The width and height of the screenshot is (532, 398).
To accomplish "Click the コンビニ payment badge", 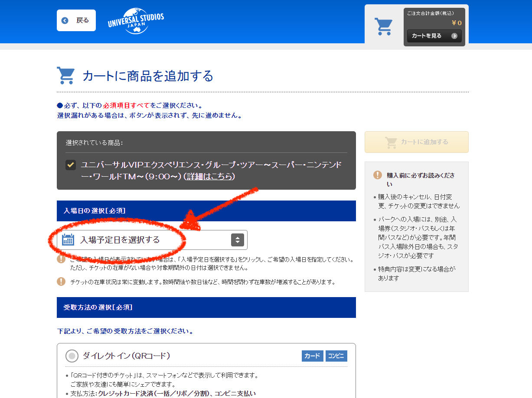I will [x=336, y=356].
